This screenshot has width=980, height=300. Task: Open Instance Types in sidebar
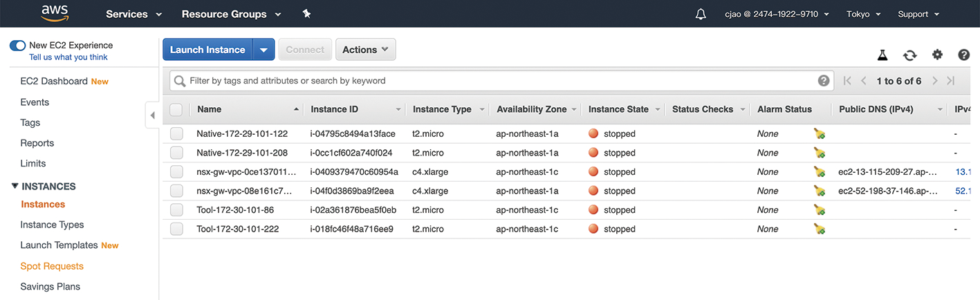tap(52, 225)
